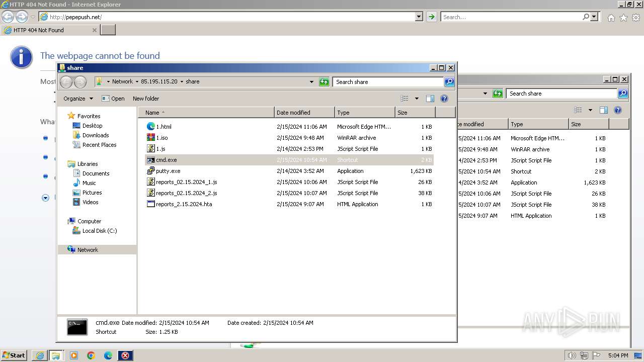
Task: Expand the previous locations dropdown in share window
Action: [311, 82]
